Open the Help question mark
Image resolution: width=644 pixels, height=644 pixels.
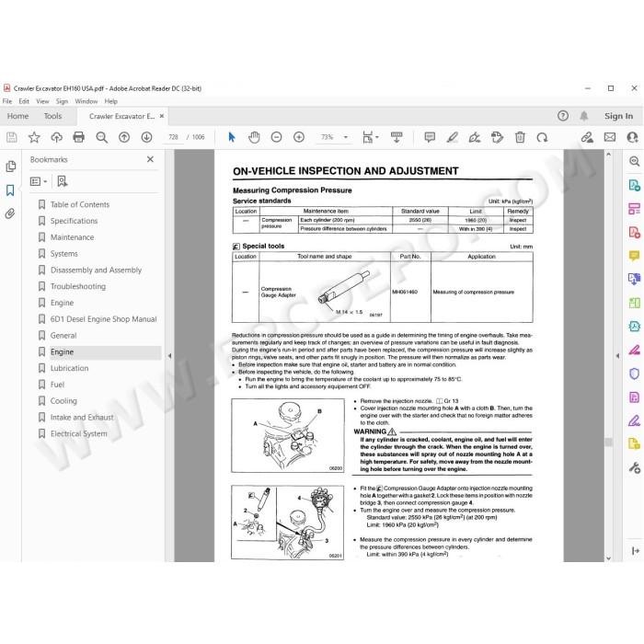point(563,116)
